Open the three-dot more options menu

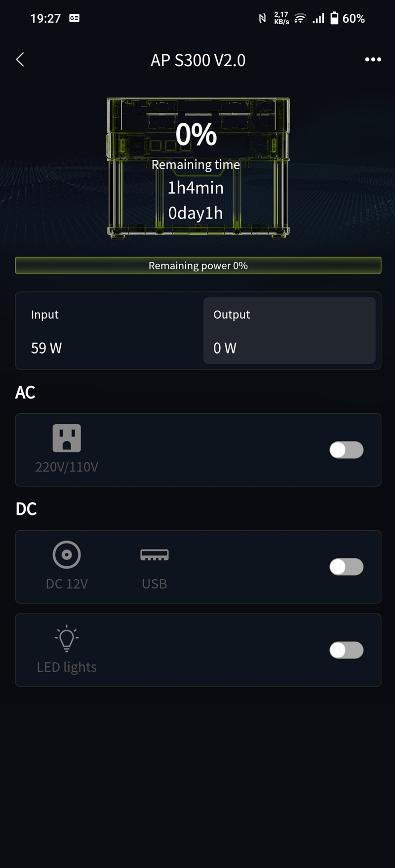373,60
